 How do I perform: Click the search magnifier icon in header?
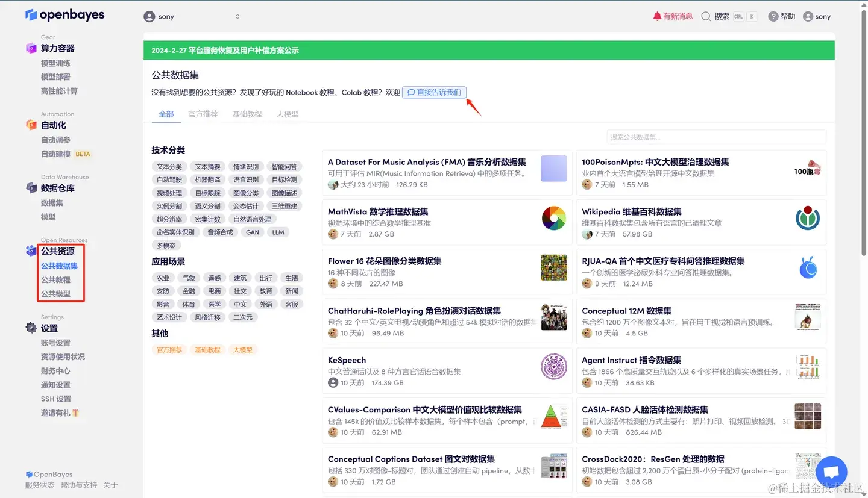(706, 17)
